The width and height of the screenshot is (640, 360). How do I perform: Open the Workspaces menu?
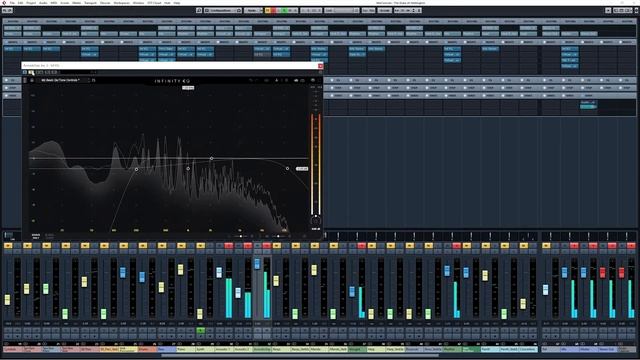click(x=122, y=2)
